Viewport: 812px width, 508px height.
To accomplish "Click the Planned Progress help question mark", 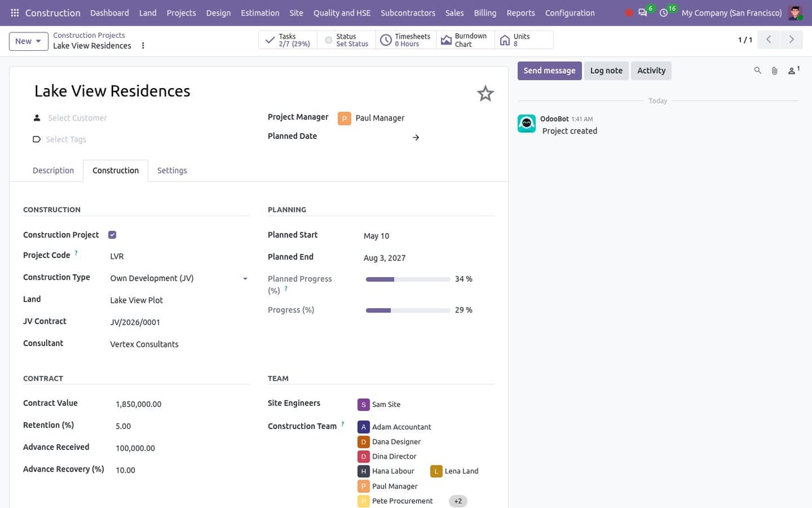I will coord(286,289).
